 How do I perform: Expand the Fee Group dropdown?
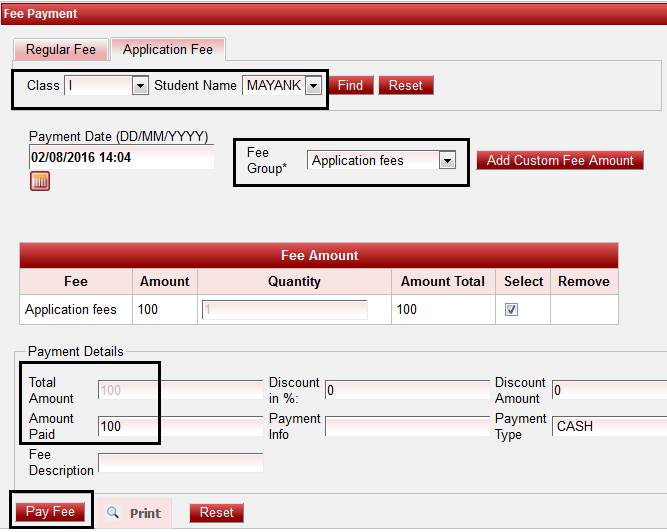tap(447, 161)
